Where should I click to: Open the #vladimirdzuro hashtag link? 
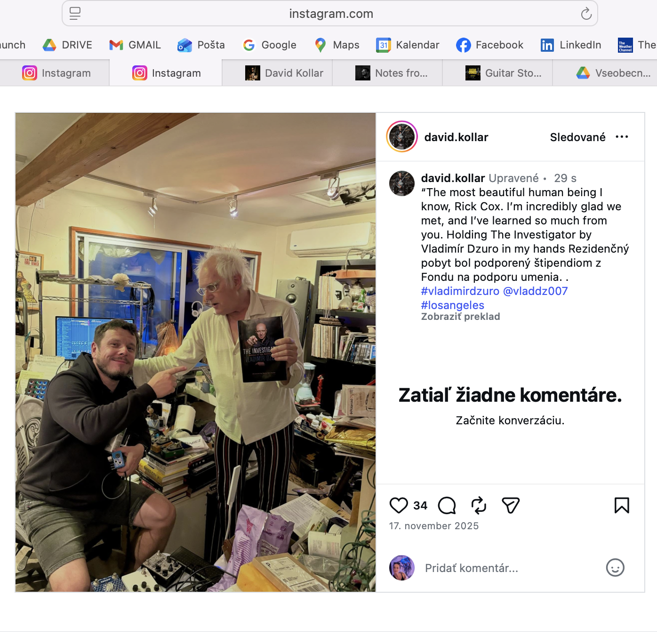[x=460, y=291]
